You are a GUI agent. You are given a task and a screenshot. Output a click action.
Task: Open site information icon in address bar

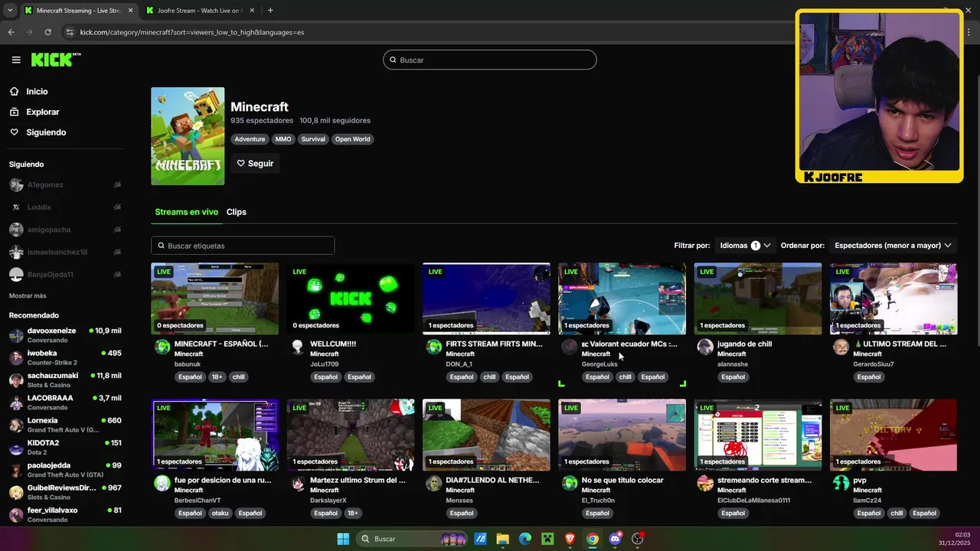point(70,32)
